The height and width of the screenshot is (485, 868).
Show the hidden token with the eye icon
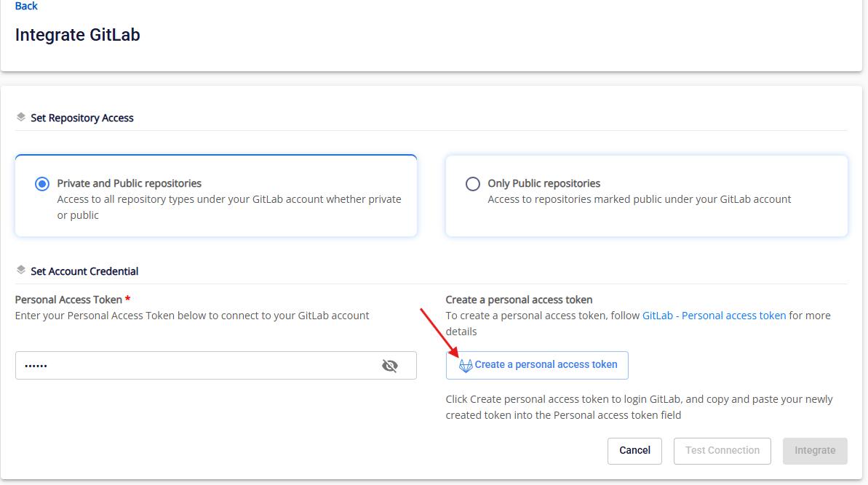[x=390, y=366]
